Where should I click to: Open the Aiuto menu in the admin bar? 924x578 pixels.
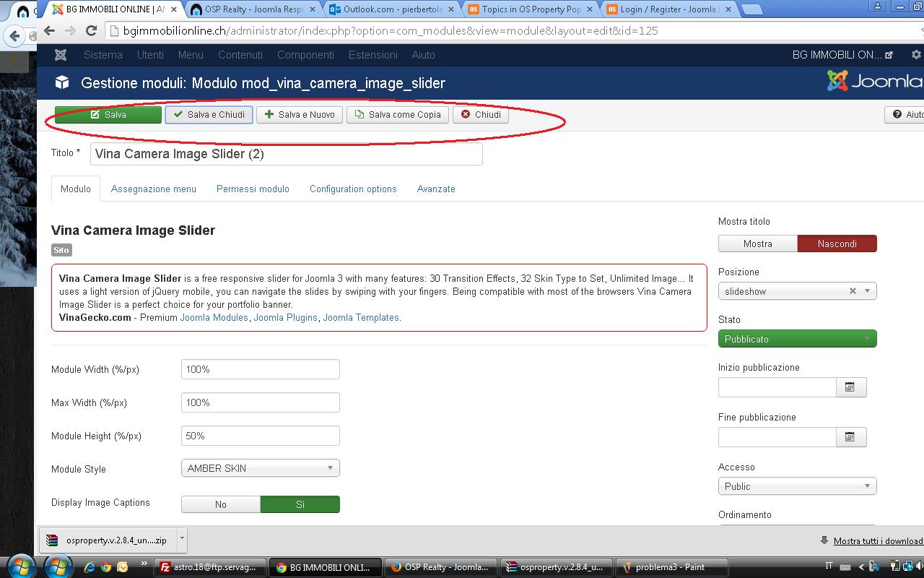tap(424, 55)
